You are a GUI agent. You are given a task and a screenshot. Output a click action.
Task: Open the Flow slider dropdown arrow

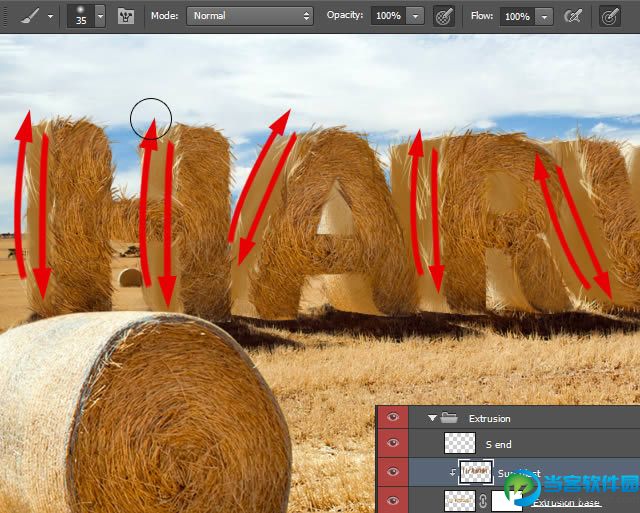(544, 17)
